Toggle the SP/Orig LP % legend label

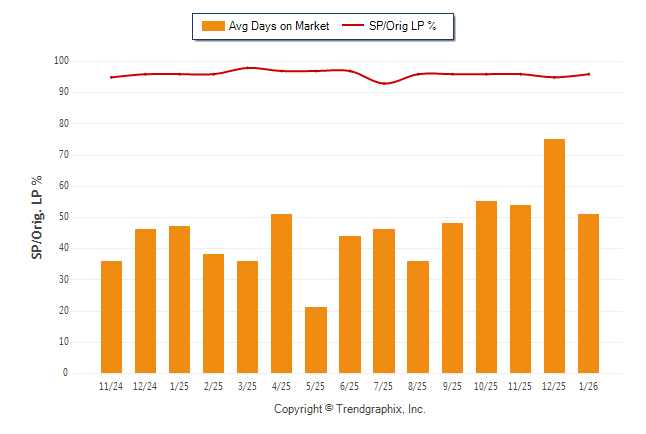point(404,26)
